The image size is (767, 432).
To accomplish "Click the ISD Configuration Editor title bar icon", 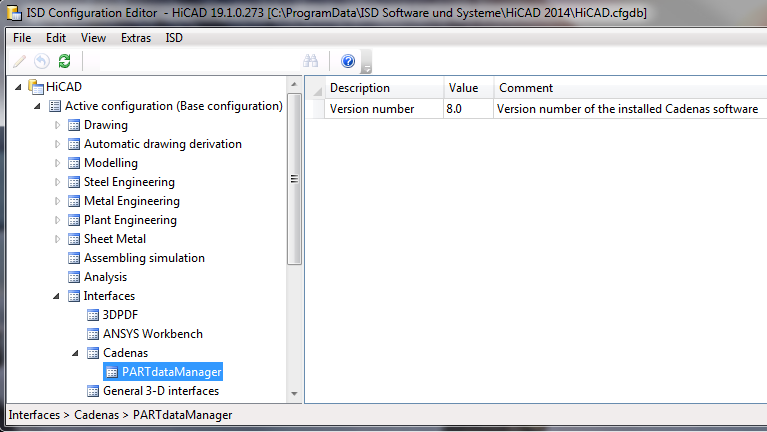I will (x=14, y=13).
